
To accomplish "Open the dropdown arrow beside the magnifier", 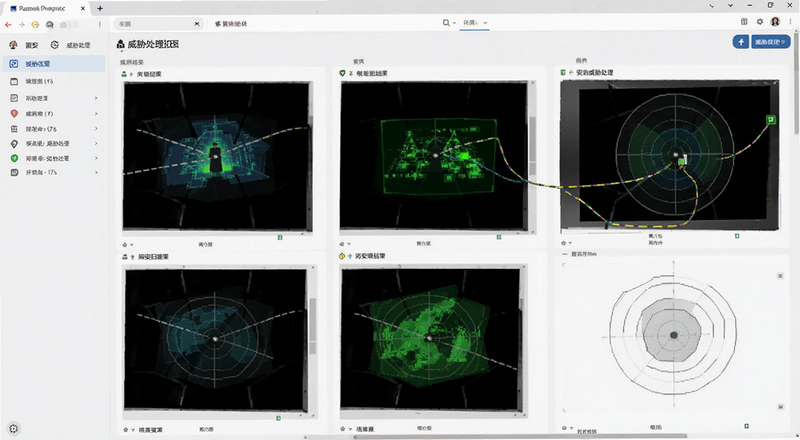I will pyautogui.click(x=454, y=23).
